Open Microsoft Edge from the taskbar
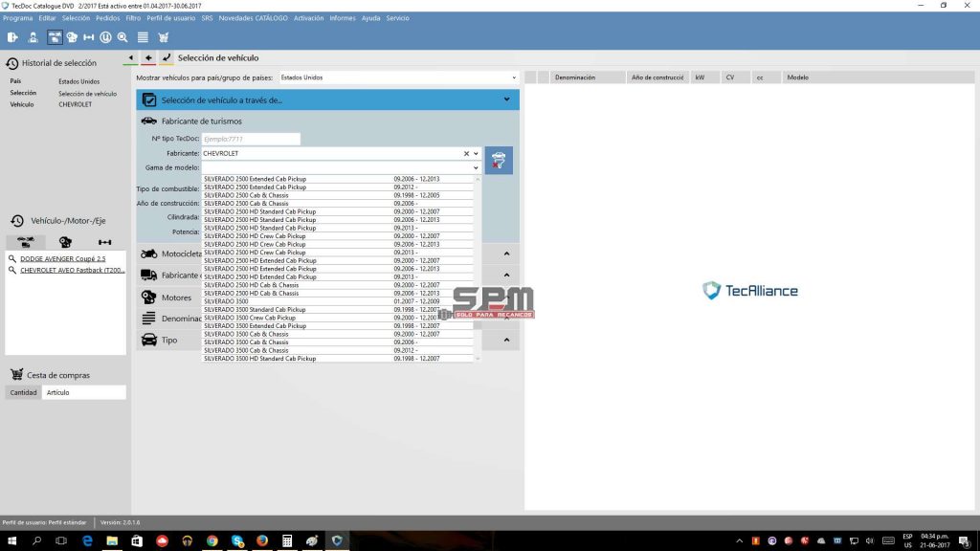The height and width of the screenshot is (551, 980). point(87,541)
